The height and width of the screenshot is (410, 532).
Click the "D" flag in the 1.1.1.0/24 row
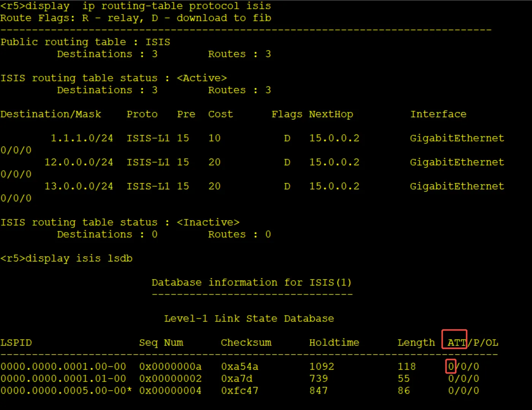tap(287, 138)
